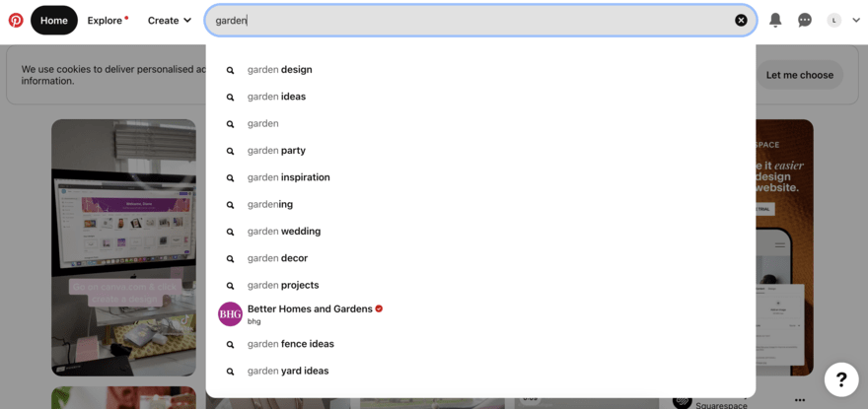Select the garden design suggestion
This screenshot has width=868, height=409.
tap(279, 70)
